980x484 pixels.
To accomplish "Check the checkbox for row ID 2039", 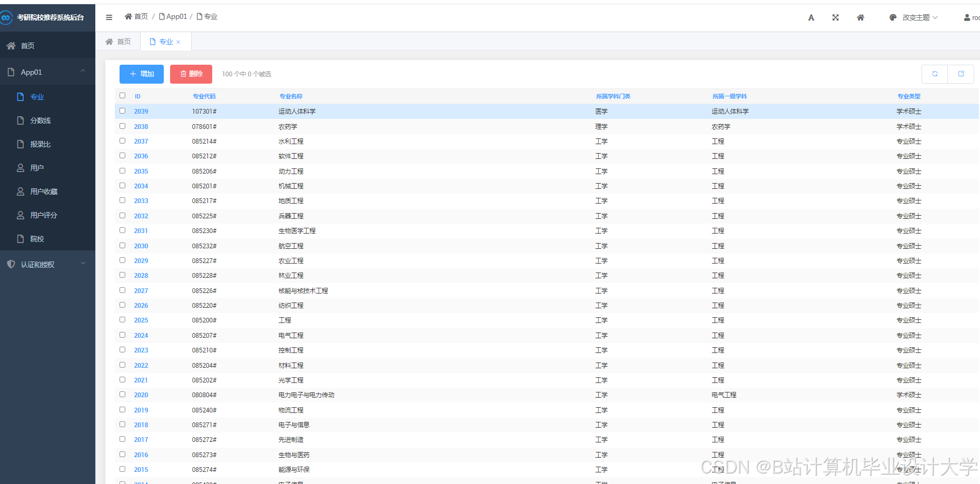I will pyautogui.click(x=122, y=111).
